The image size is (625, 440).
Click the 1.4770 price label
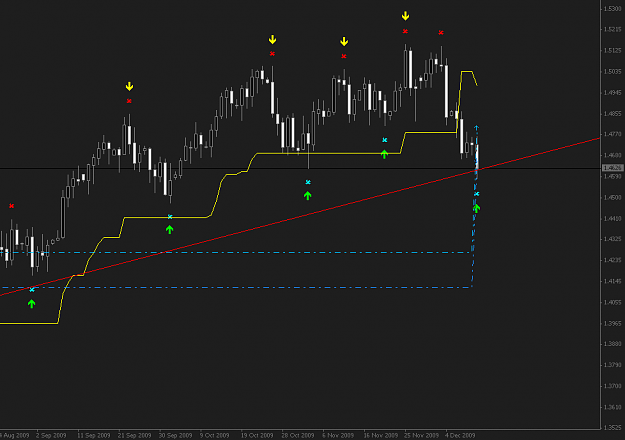[612, 134]
